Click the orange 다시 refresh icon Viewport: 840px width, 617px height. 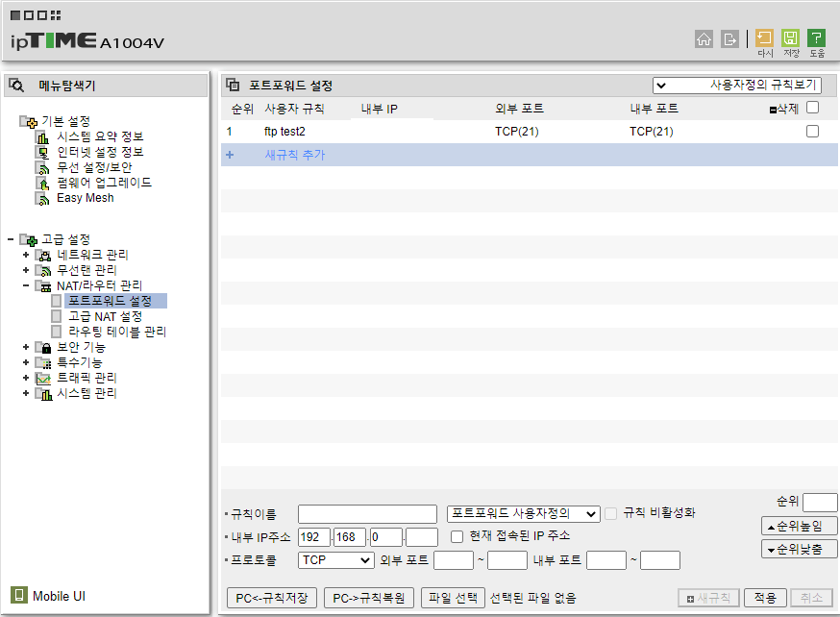pyautogui.click(x=764, y=38)
